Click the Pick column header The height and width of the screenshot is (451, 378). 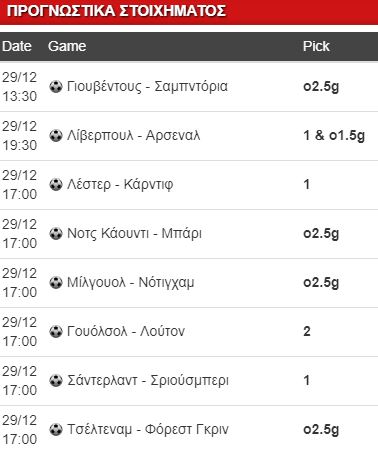(316, 46)
